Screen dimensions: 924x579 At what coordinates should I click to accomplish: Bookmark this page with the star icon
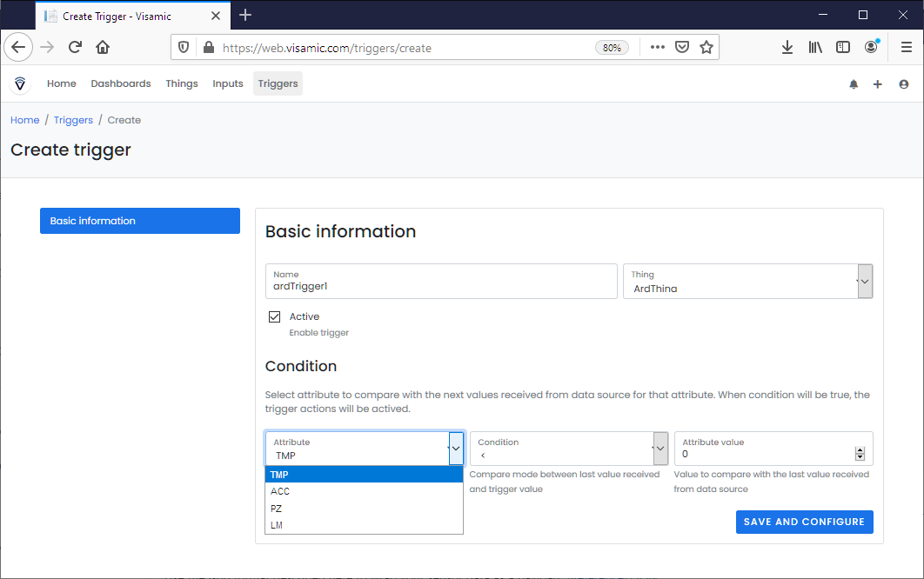706,47
